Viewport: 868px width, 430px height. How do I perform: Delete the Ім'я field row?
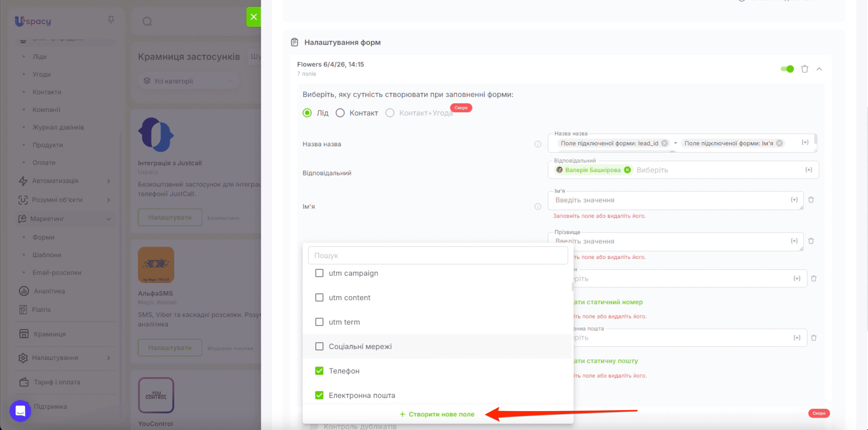(811, 200)
